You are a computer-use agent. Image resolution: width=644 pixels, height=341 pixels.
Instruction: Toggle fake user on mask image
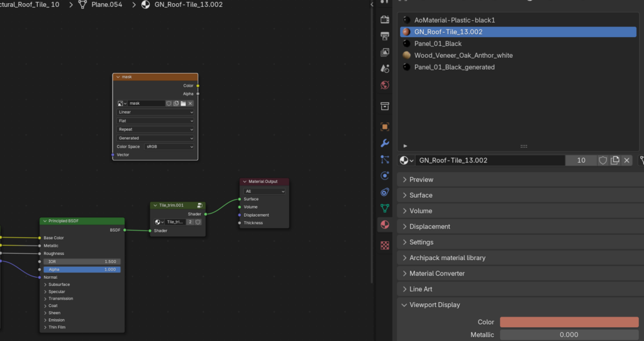169,104
